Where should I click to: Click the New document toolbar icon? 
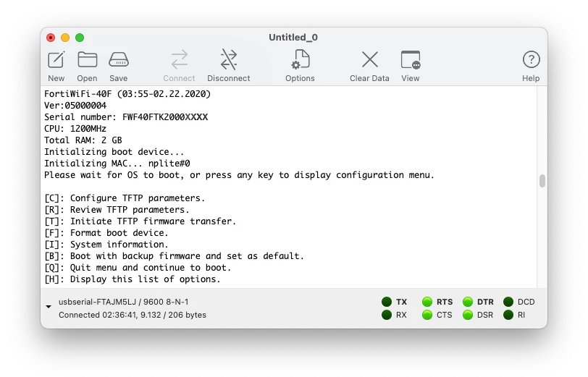tap(56, 60)
